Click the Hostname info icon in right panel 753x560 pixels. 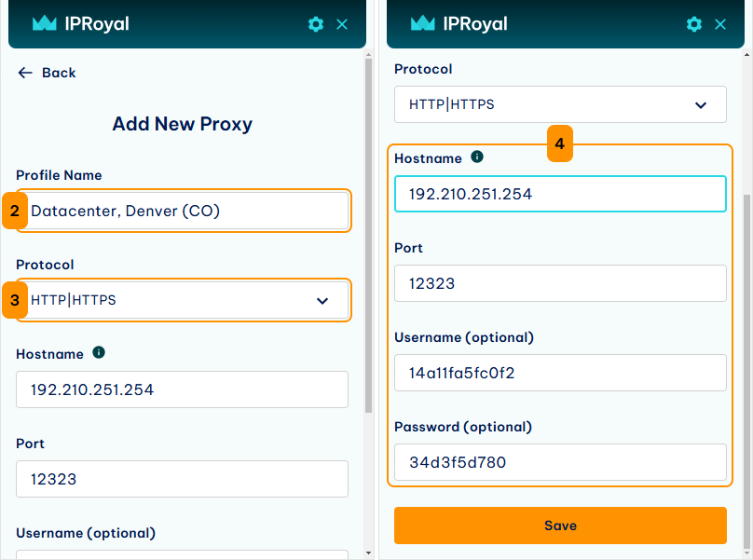(x=477, y=157)
